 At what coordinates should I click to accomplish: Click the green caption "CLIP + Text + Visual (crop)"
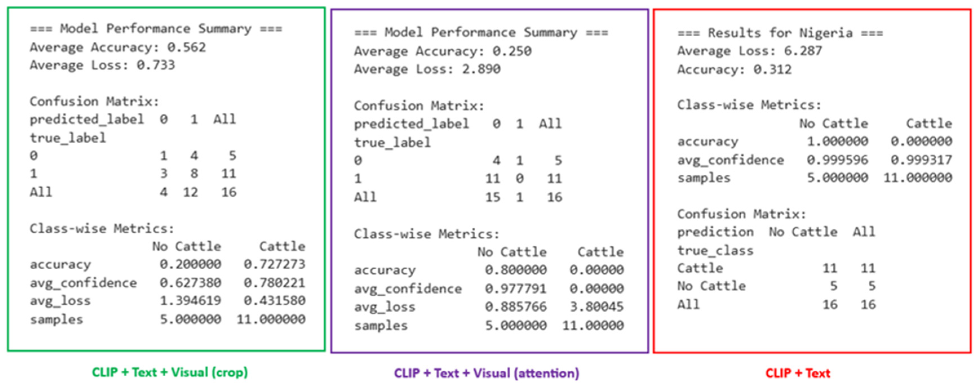[170, 372]
